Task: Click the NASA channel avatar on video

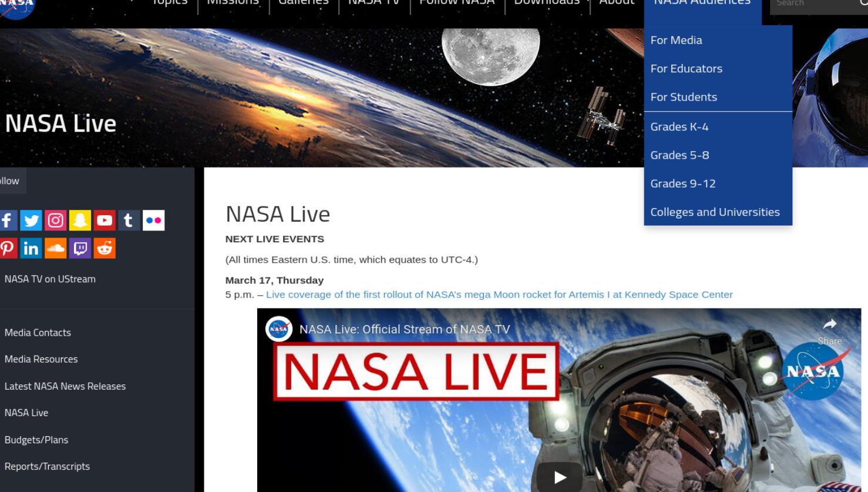Action: click(279, 329)
